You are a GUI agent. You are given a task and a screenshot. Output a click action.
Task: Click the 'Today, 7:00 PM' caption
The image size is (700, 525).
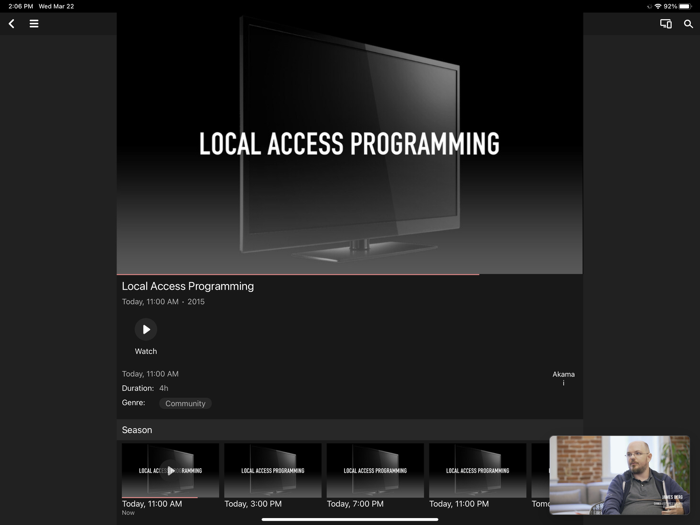[x=355, y=504]
